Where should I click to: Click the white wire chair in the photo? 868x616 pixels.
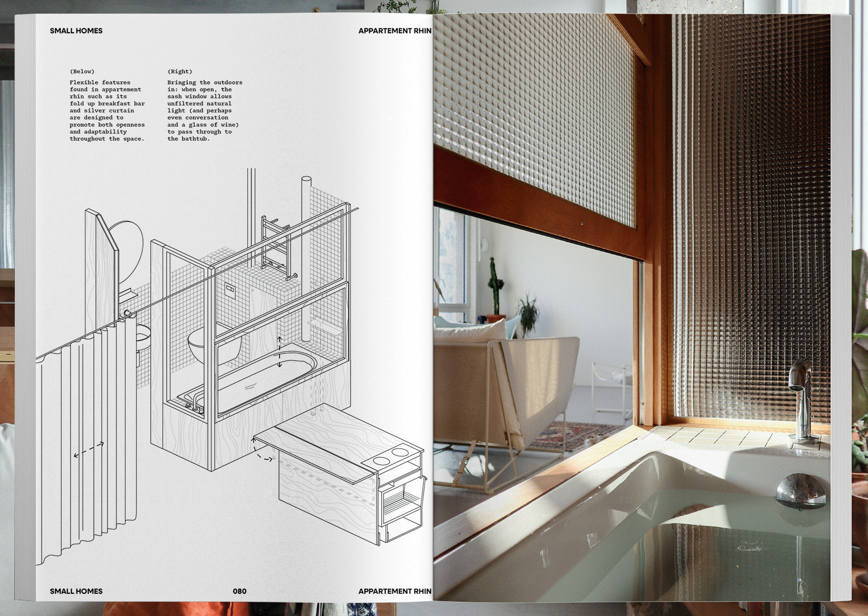tap(611, 388)
